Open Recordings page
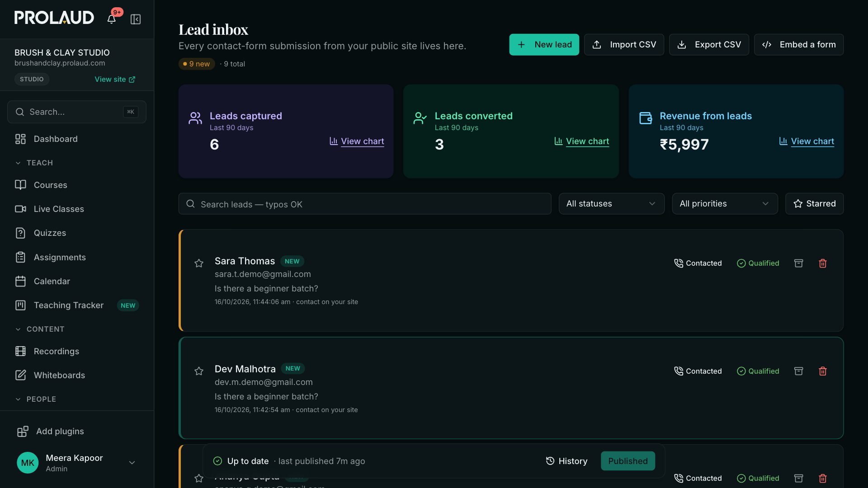 click(77, 351)
